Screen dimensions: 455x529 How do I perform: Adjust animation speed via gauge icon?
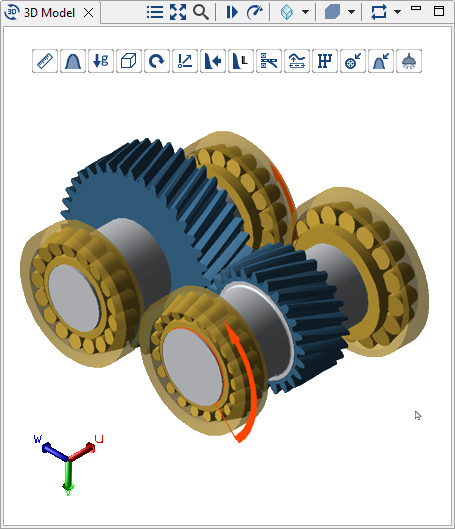click(x=255, y=12)
